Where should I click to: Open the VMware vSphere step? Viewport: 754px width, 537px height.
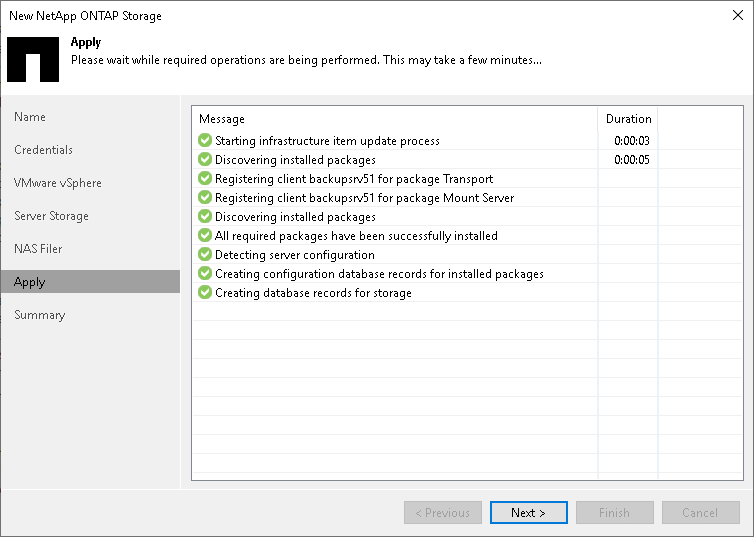[x=58, y=183]
